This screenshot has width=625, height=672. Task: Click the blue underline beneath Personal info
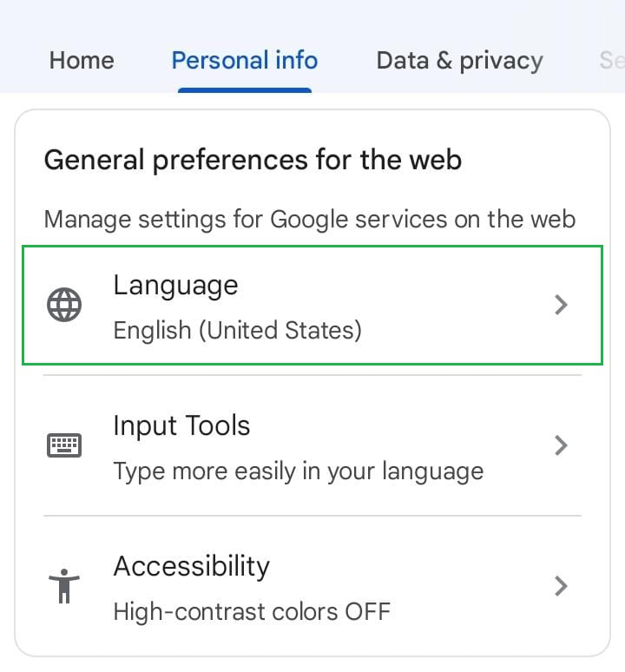(x=245, y=89)
